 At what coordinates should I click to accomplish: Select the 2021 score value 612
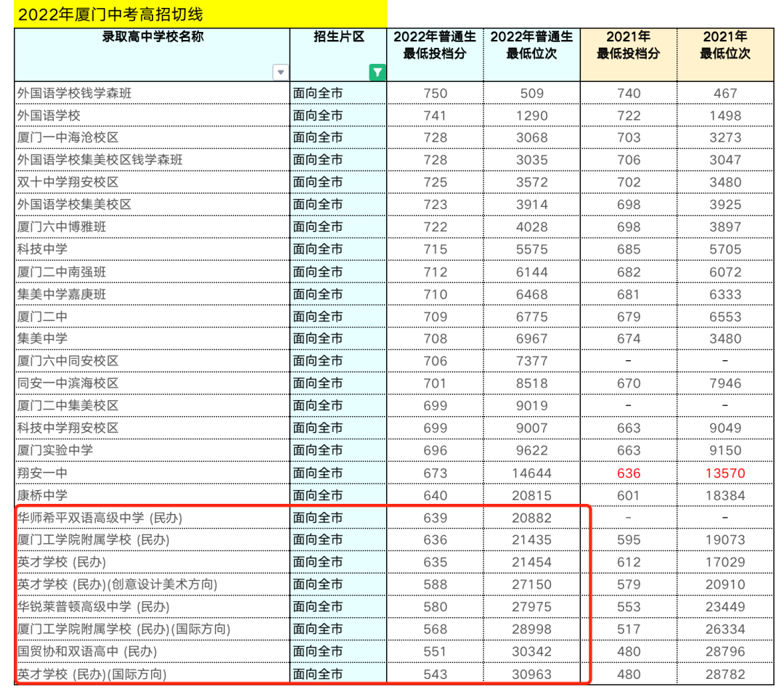click(629, 562)
